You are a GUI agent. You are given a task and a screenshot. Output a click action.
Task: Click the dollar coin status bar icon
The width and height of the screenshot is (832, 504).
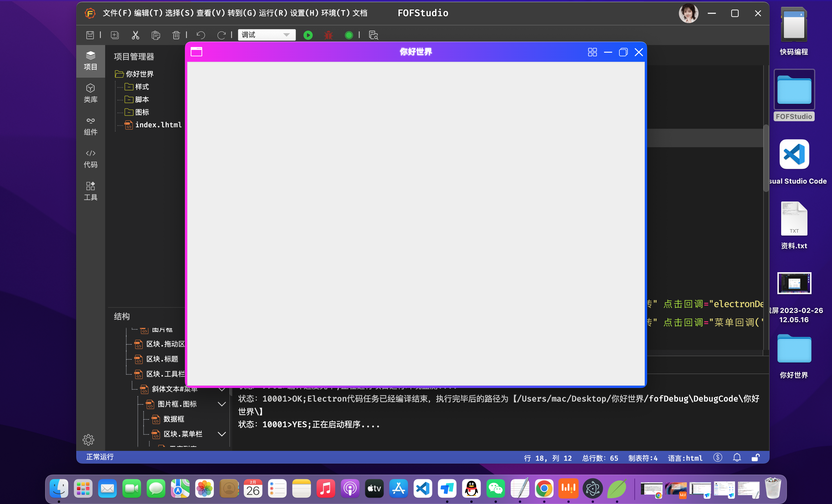click(718, 458)
